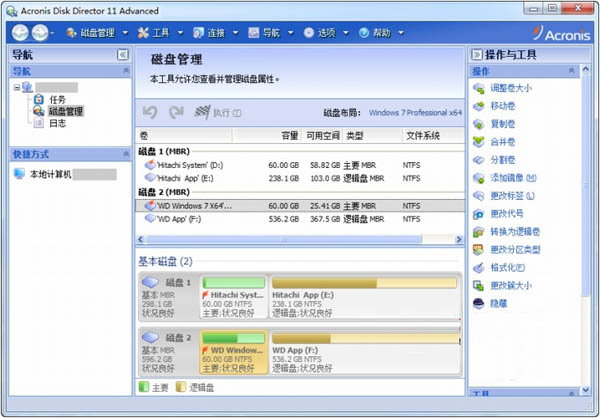The width and height of the screenshot is (600, 418).
Task: Open the 连接 menu
Action: (x=215, y=33)
